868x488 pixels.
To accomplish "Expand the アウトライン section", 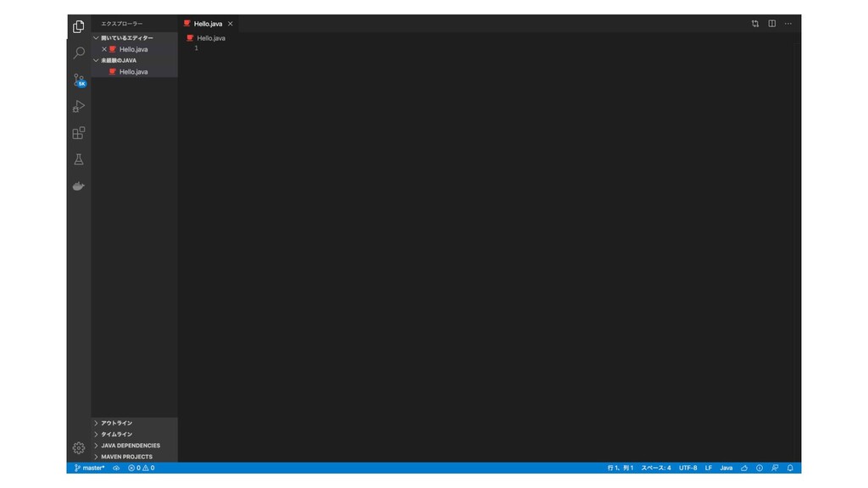I will [135, 424].
